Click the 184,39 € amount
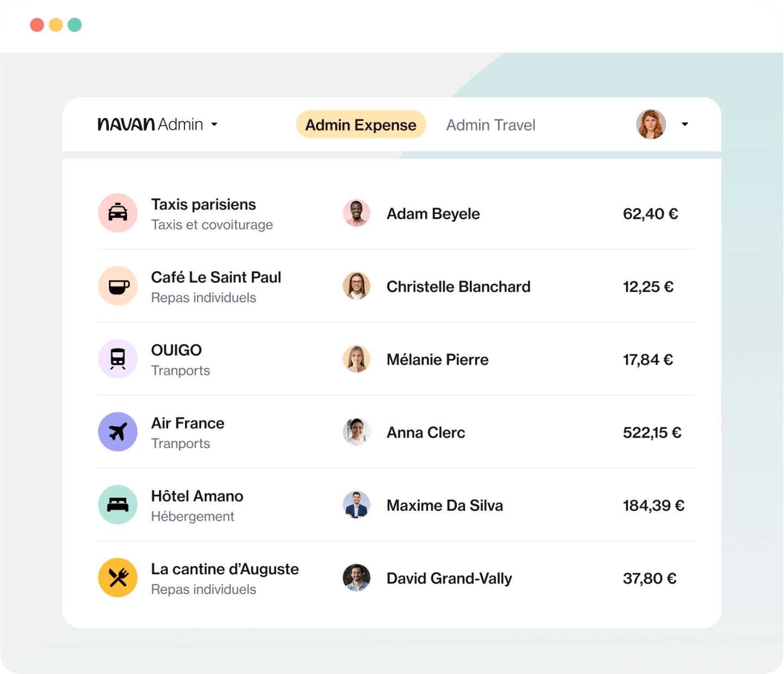This screenshot has height=674, width=784. click(654, 506)
